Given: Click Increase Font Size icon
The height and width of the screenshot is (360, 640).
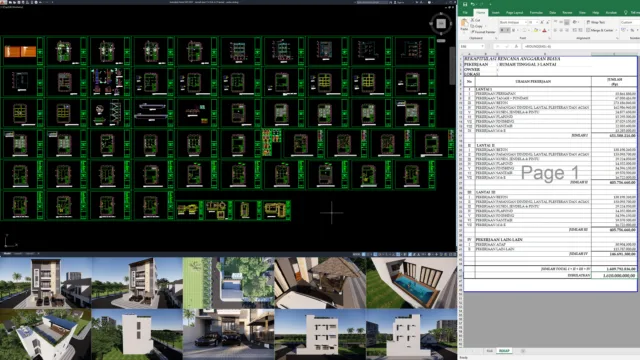Looking at the screenshot, I should click(542, 22).
